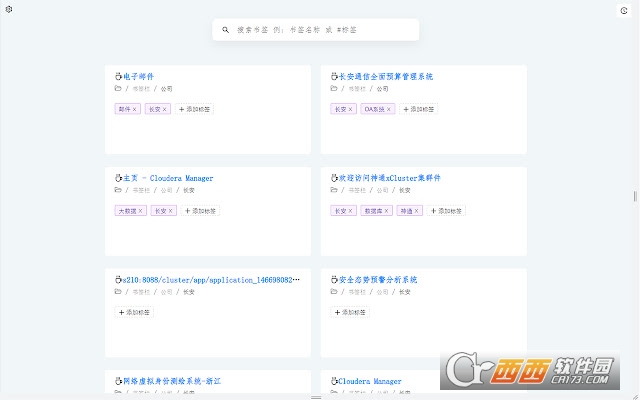Image resolution: width=640 pixels, height=400 pixels.
Task: Add a tag to 安全态势预警分析系统 card
Action: click(350, 312)
